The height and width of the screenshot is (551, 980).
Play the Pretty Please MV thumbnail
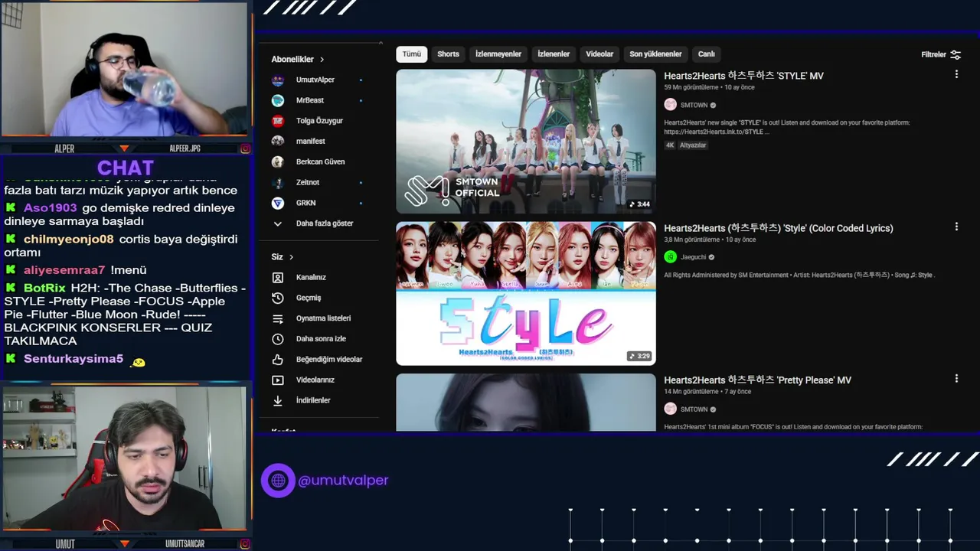click(526, 402)
